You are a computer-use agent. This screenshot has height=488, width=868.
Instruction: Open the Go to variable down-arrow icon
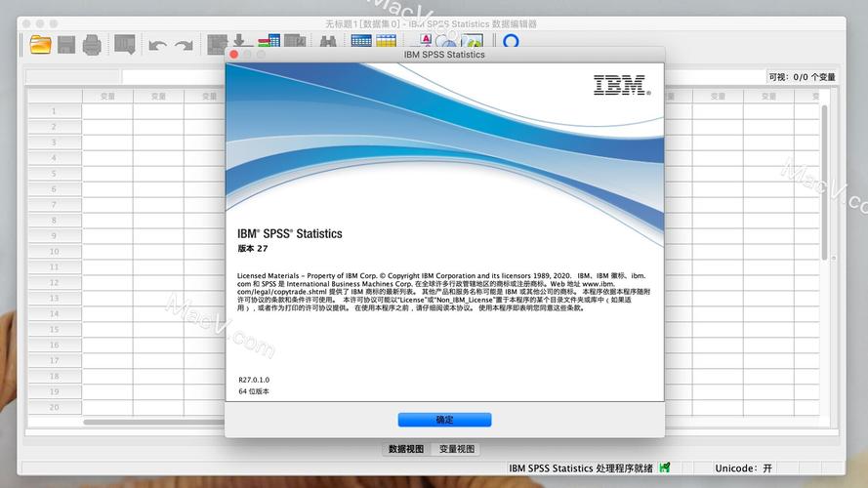pos(241,41)
